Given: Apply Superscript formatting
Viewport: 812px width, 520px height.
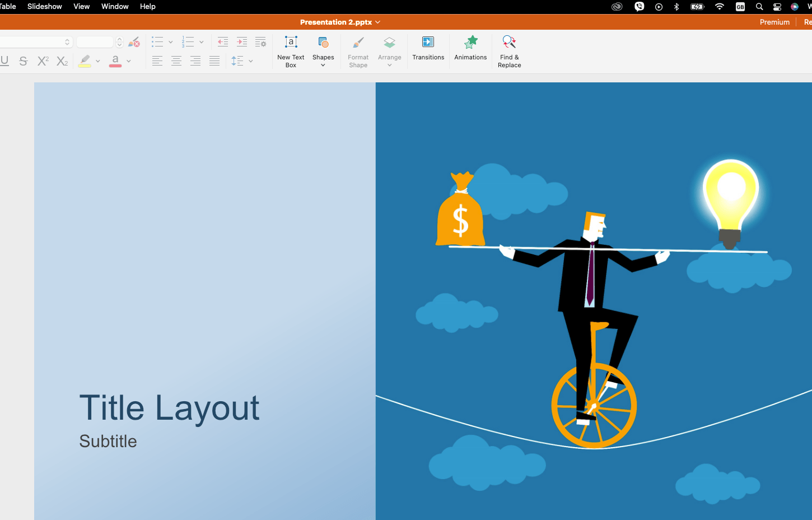Looking at the screenshot, I should coord(42,61).
